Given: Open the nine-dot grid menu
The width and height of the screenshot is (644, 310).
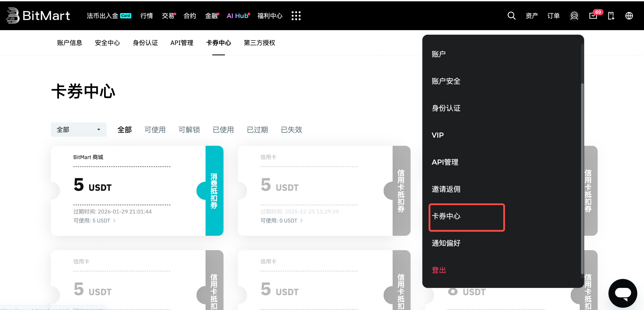Looking at the screenshot, I should [x=296, y=16].
